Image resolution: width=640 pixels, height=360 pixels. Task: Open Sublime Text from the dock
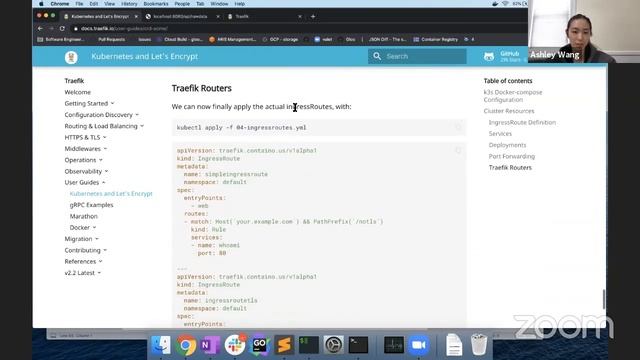284,345
